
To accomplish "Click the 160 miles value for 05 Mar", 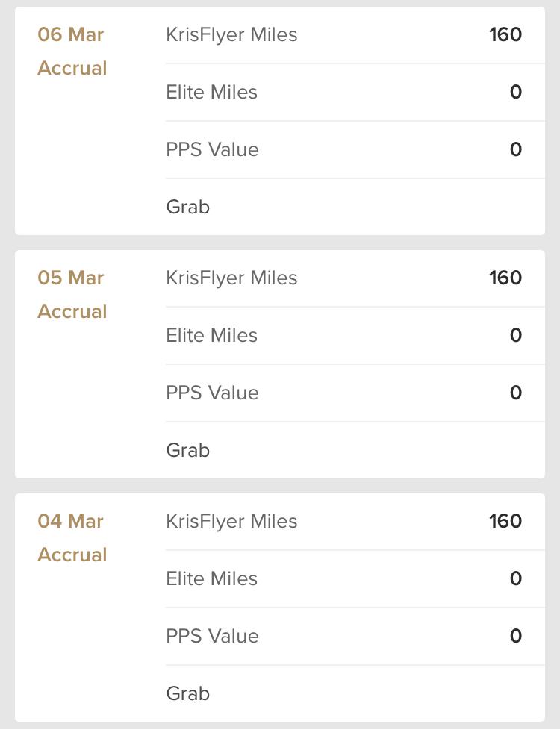I will pyautogui.click(x=505, y=278).
